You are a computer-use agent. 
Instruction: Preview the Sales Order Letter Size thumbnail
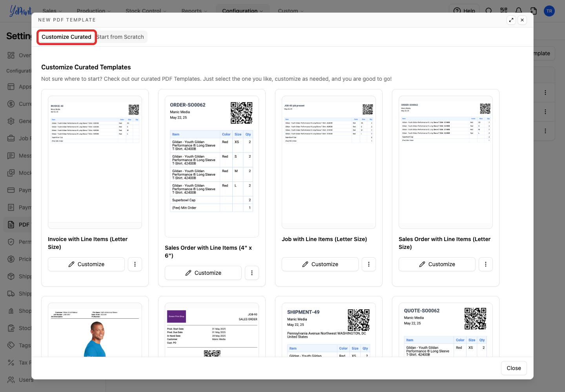tap(446, 162)
